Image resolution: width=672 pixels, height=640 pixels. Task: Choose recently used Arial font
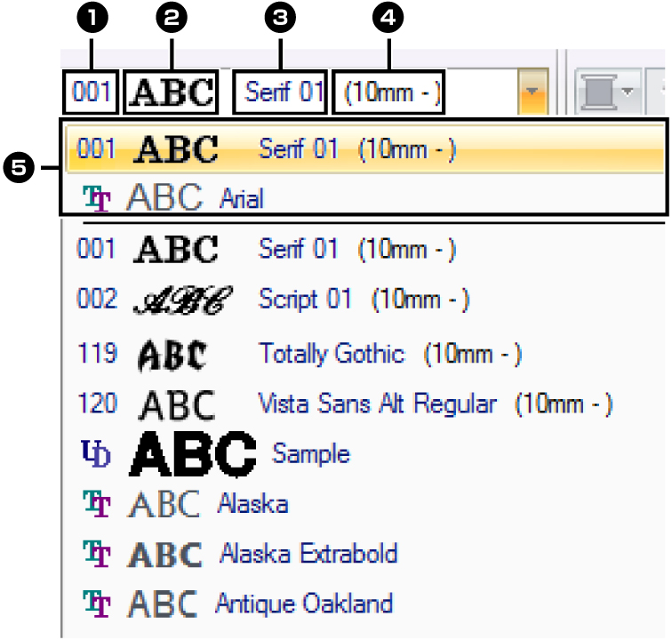click(x=364, y=196)
